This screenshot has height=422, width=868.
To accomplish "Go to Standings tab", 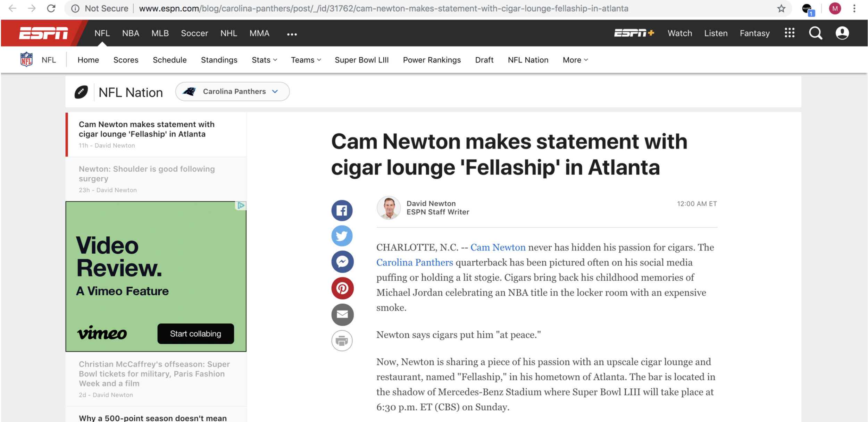I will pos(219,60).
